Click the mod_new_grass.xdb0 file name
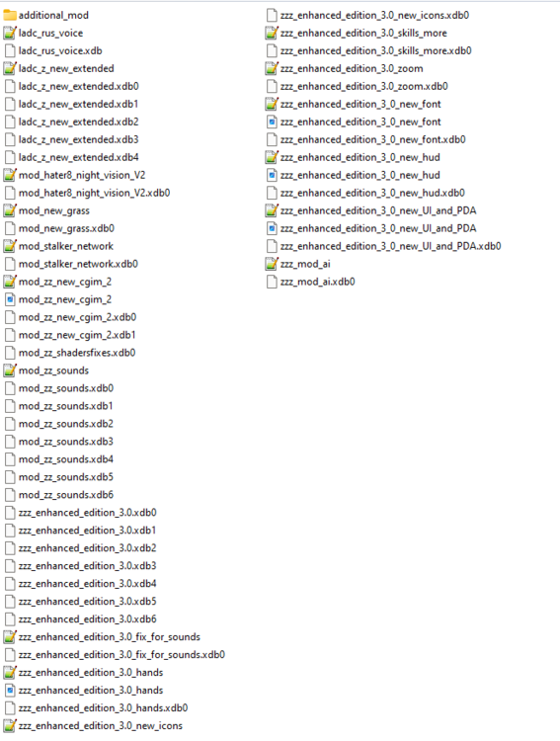 click(66, 229)
